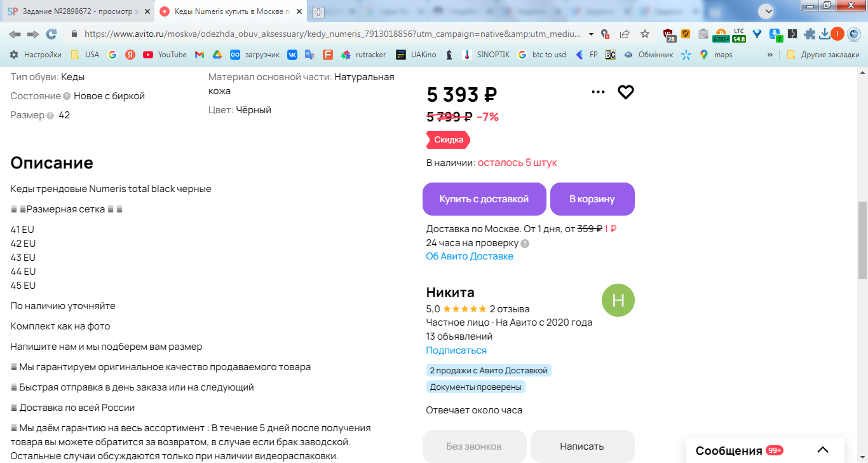Switch to the Задание №2898672 tab
This screenshot has width=868, height=463.
[77, 12]
